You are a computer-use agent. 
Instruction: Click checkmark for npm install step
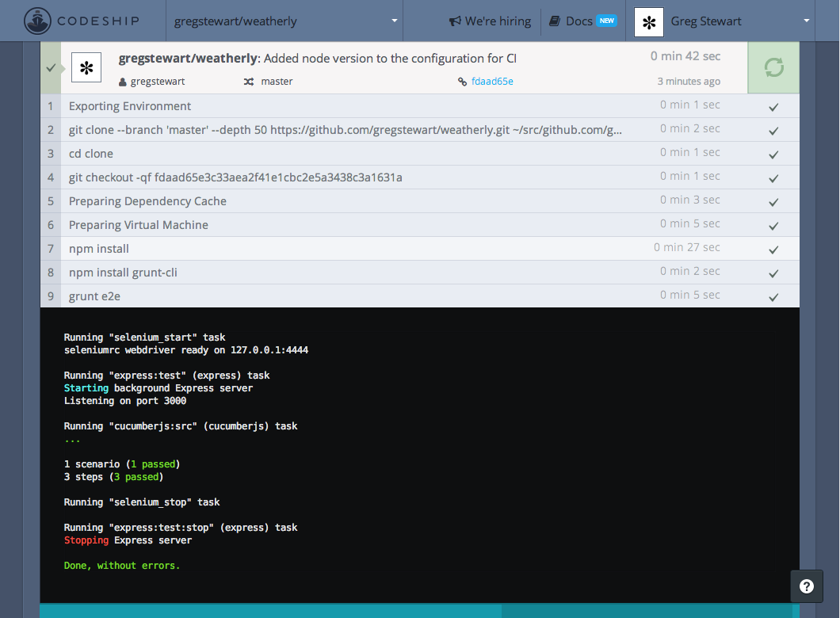[773, 250]
